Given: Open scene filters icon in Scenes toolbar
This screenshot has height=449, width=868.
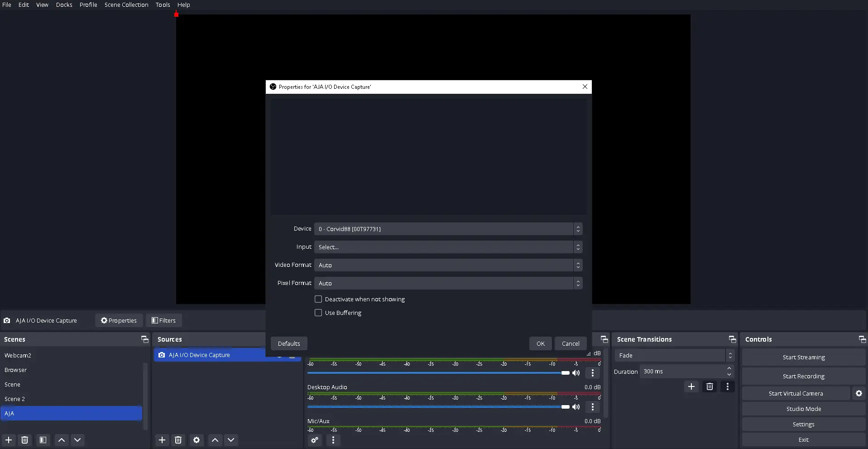Looking at the screenshot, I should pos(43,440).
